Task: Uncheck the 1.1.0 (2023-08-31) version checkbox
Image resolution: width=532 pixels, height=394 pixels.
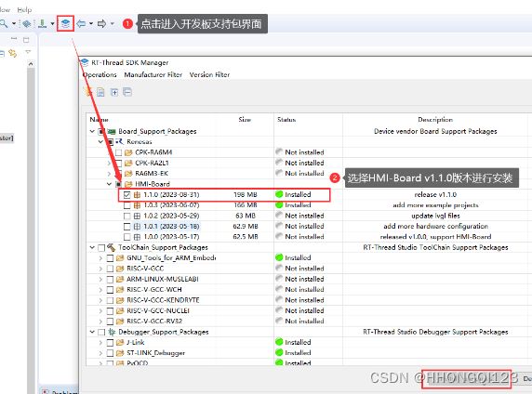Action: coord(126,194)
